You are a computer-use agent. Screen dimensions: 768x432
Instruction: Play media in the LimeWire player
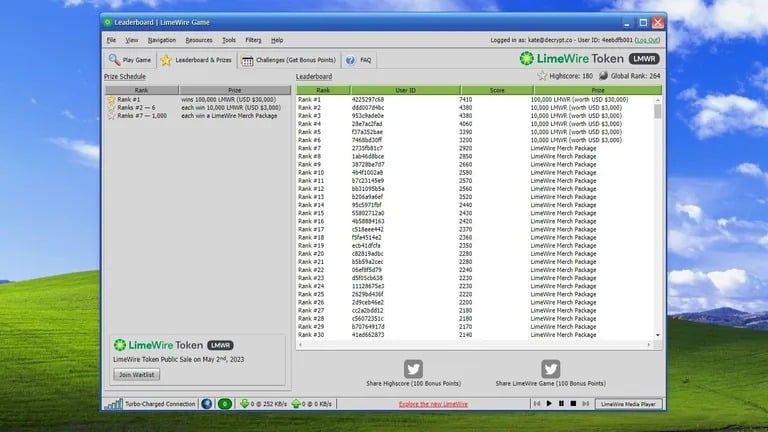(549, 404)
